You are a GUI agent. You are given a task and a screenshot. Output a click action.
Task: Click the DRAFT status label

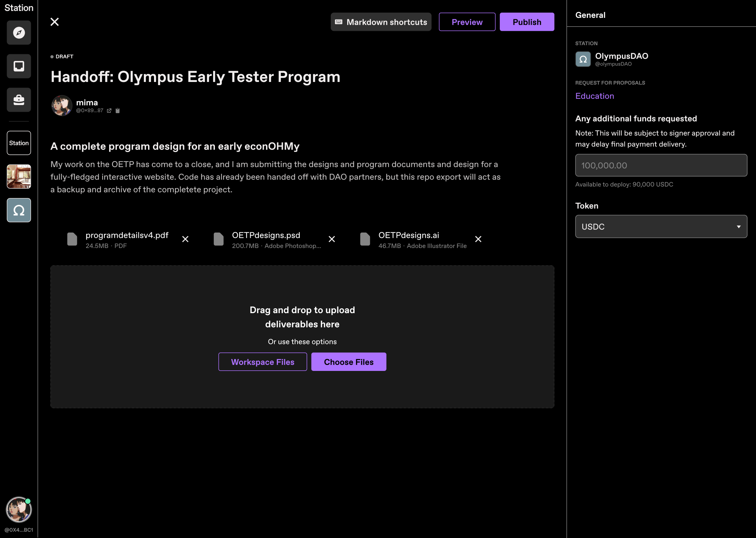[64, 56]
